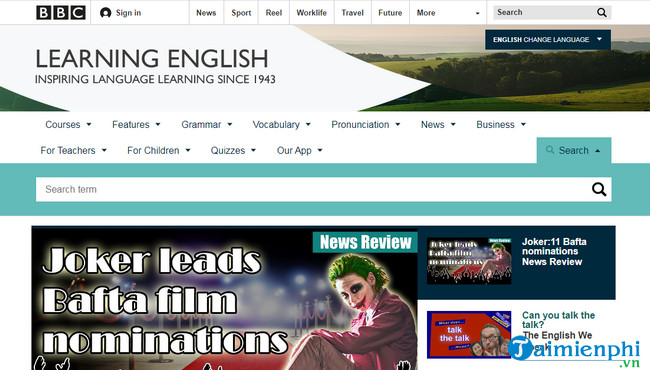Image resolution: width=650 pixels, height=370 pixels.
Task: Click the News Review label on banner
Action: pos(365,242)
